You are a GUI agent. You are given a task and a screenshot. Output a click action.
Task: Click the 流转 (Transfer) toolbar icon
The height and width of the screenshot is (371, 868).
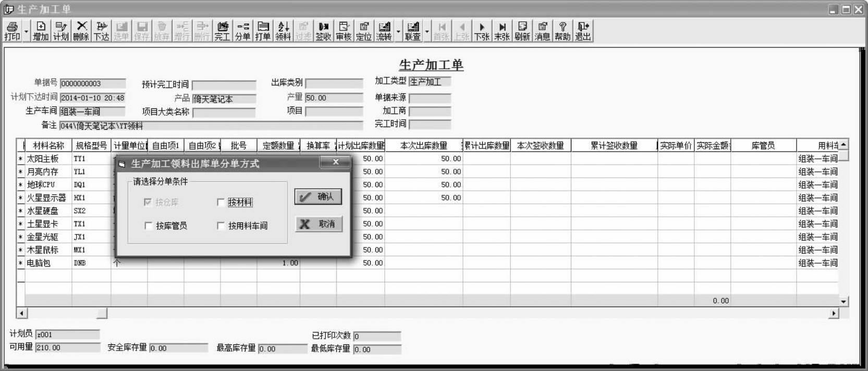coord(384,31)
